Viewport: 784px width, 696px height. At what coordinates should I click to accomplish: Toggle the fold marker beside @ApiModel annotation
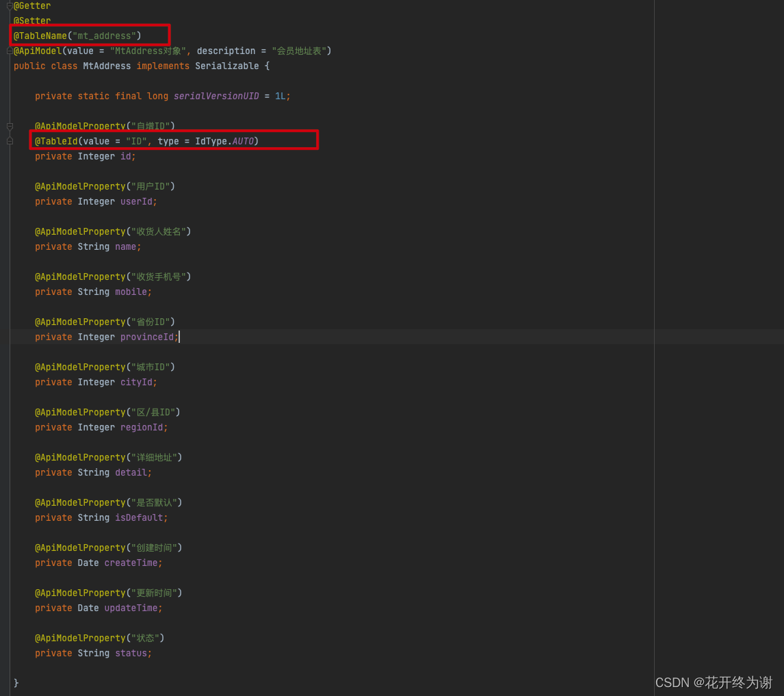click(x=10, y=51)
